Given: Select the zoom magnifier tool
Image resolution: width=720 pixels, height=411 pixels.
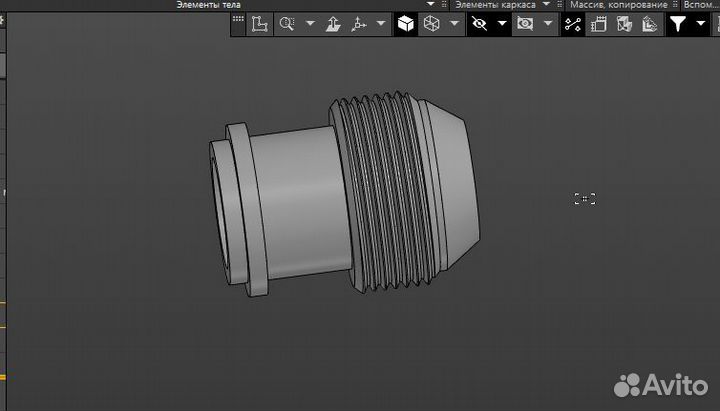Looking at the screenshot, I should point(288,24).
